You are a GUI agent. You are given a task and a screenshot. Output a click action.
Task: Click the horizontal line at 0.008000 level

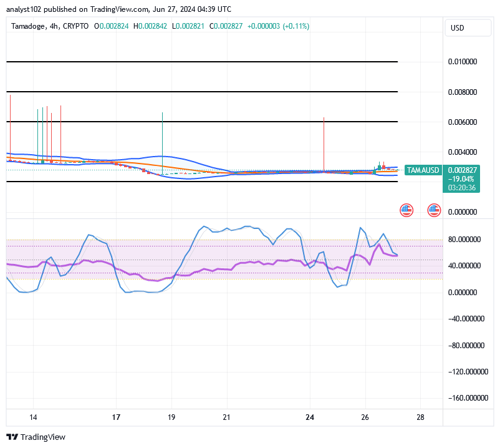pyautogui.click(x=202, y=92)
